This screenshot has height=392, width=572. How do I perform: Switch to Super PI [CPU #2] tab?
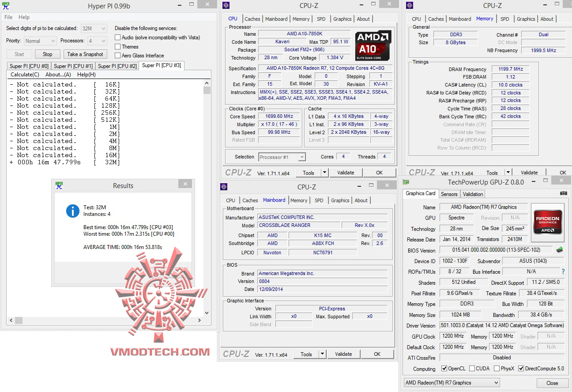tap(117, 66)
